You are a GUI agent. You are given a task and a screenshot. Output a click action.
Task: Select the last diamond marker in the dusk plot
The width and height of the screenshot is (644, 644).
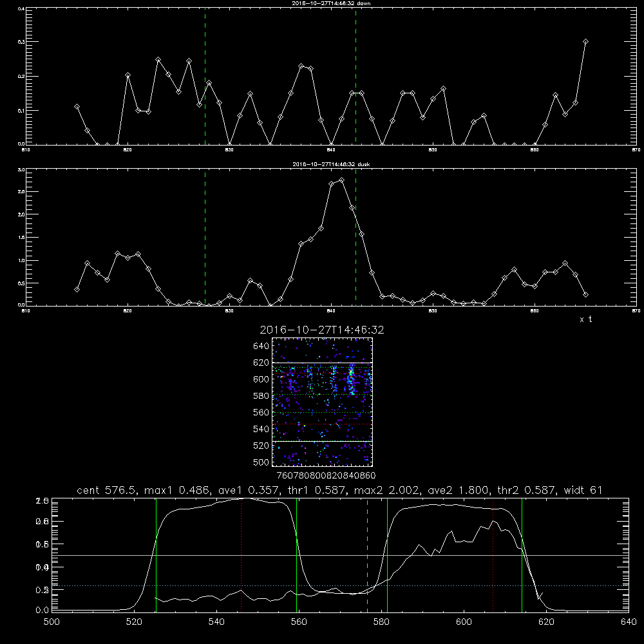(585, 294)
